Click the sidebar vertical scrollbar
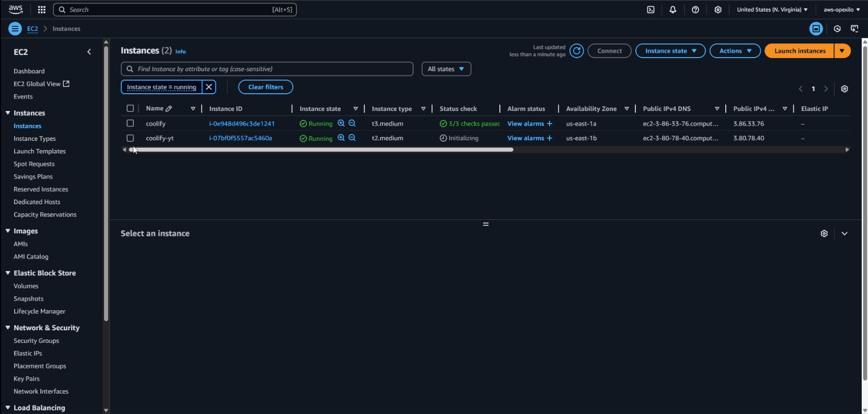This screenshot has height=414, width=868. coord(106,183)
